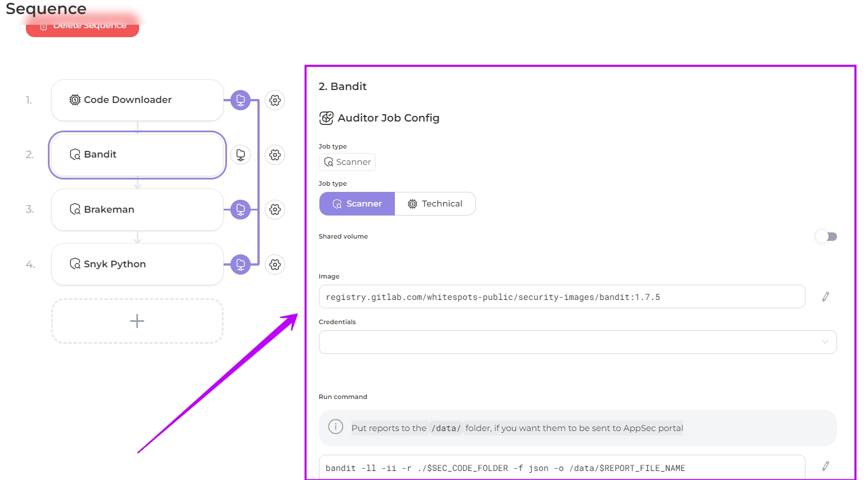This screenshot has height=480, width=868.
Task: Open settings gear for Bandit step
Action: tap(275, 155)
